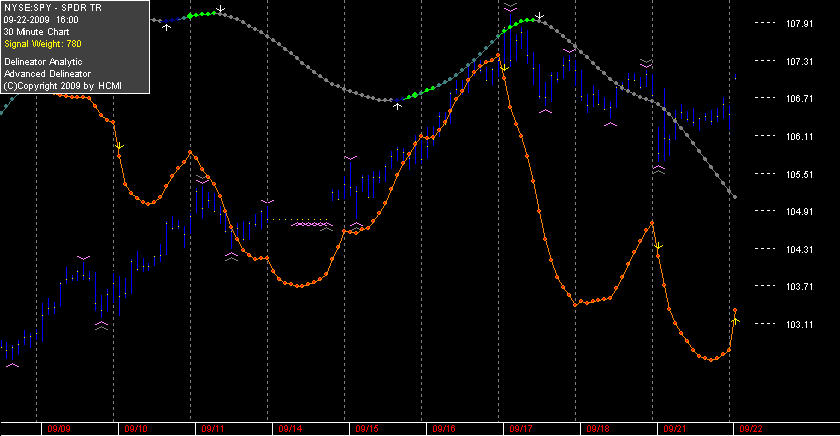The image size is (840, 436).
Task: Click the yellow down arrow after 09/10 line
Action: click(x=119, y=146)
